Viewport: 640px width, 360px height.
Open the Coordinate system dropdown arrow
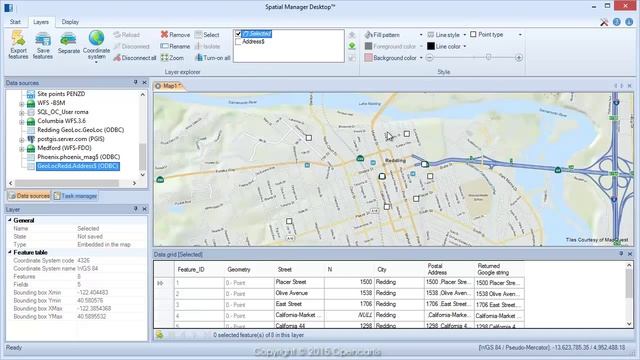point(96,62)
